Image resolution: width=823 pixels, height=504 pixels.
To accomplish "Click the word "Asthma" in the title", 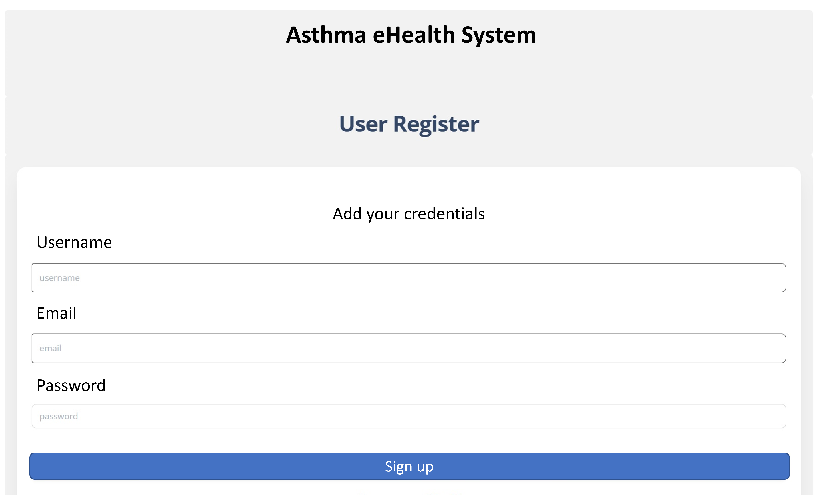I will [x=326, y=35].
